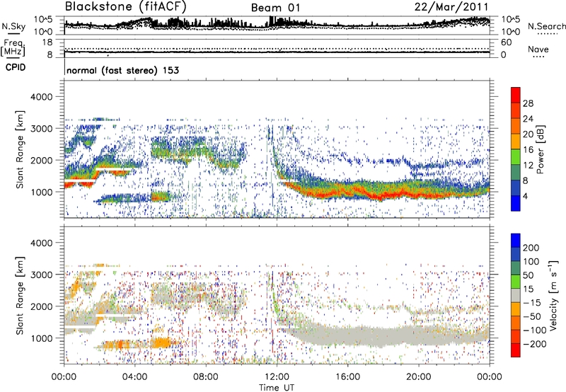566x392 pixels.
Task: Click the 4 label on power colorbar
Action: coord(525,197)
